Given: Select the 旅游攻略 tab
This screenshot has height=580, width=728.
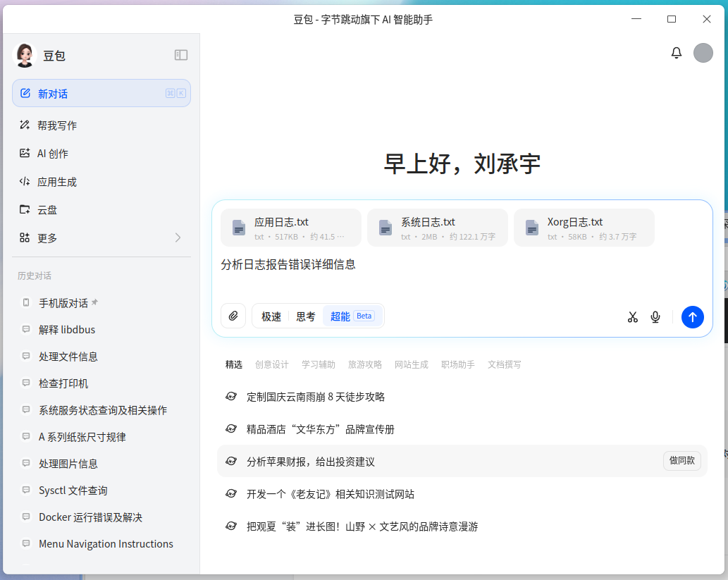Looking at the screenshot, I should (364, 364).
